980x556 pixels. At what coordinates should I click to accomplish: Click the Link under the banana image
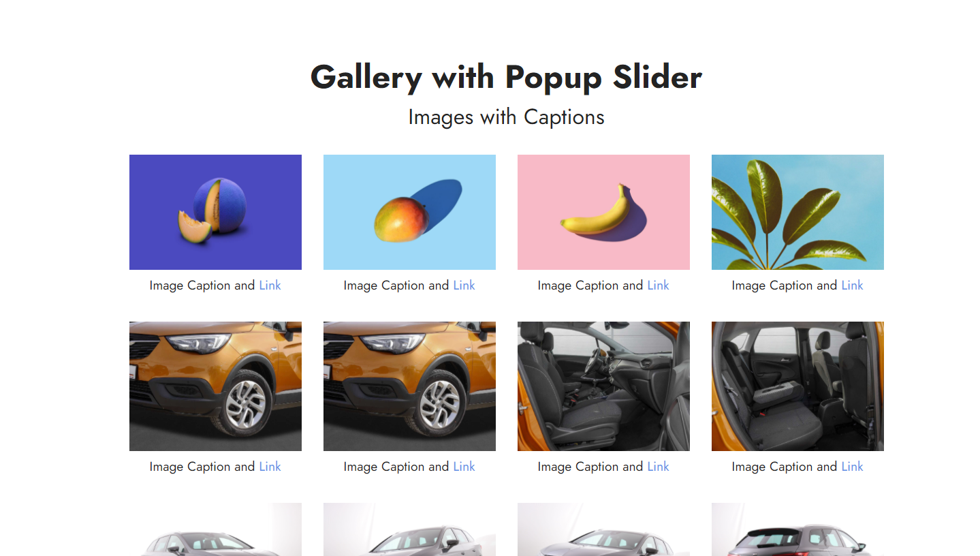click(658, 285)
